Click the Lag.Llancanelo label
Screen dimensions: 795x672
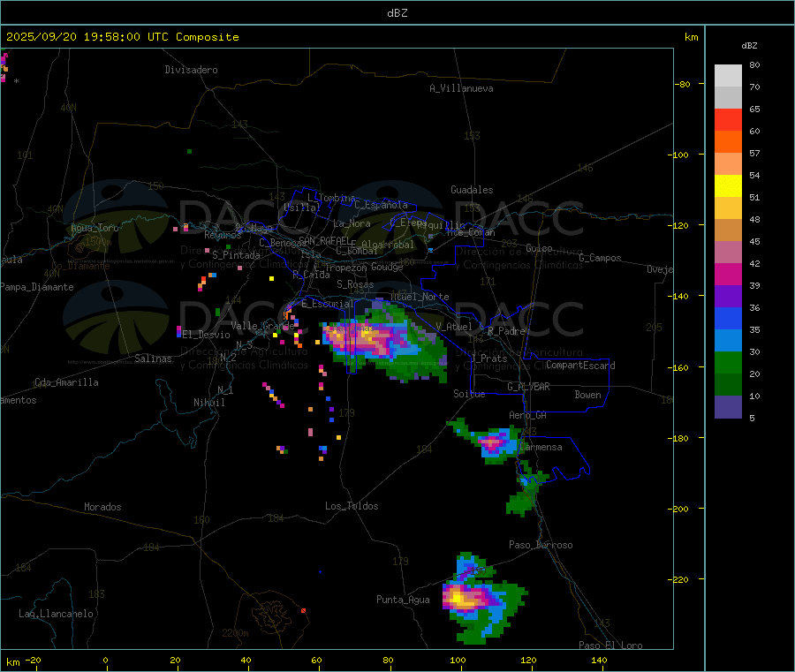[x=57, y=614]
